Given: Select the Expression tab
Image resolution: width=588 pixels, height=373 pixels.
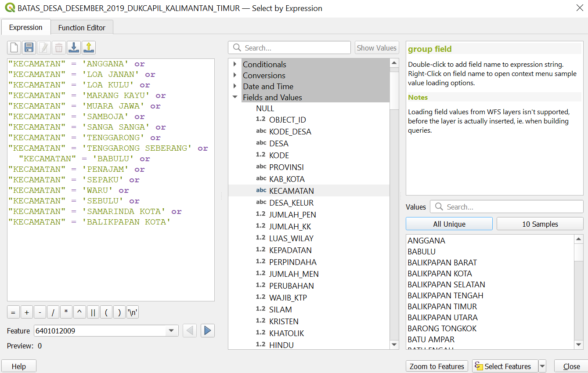Looking at the screenshot, I should pyautogui.click(x=25, y=27).
